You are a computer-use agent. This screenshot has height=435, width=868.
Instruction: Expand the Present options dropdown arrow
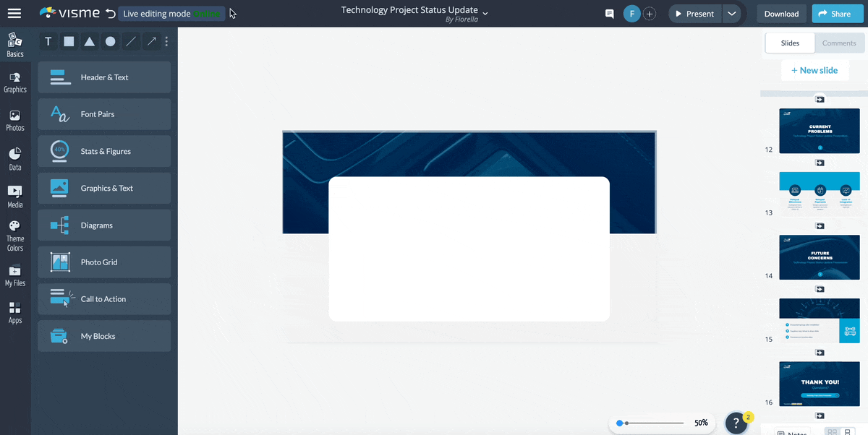[732, 14]
